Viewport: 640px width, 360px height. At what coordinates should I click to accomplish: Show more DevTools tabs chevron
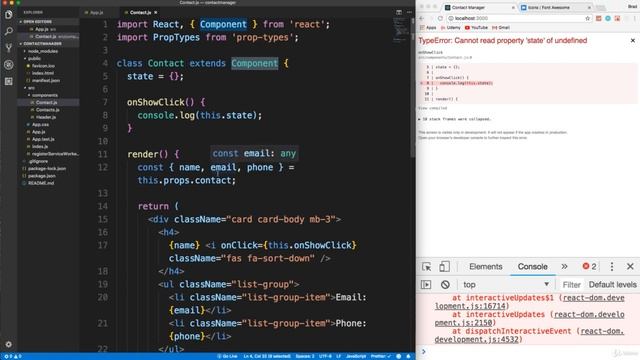pyautogui.click(x=564, y=267)
